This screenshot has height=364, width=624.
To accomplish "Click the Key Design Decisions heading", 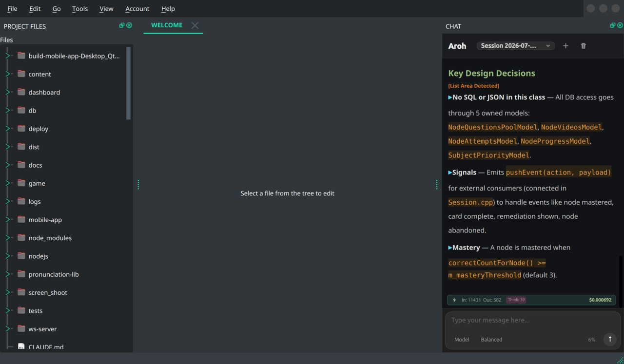I will [491, 73].
